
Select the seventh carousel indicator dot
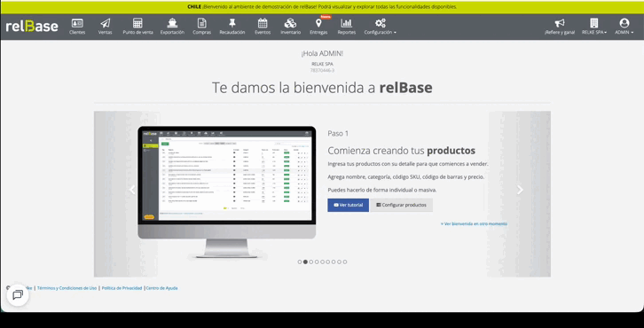334,262
